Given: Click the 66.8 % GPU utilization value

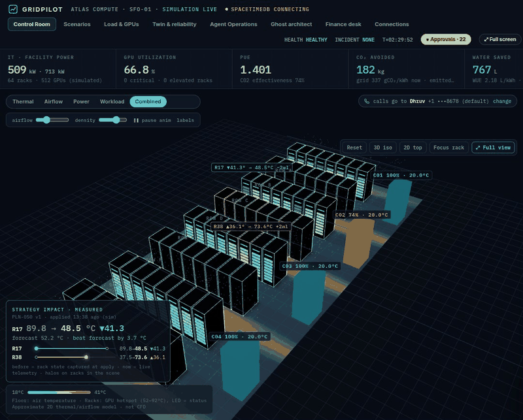Looking at the screenshot, I should [x=139, y=70].
